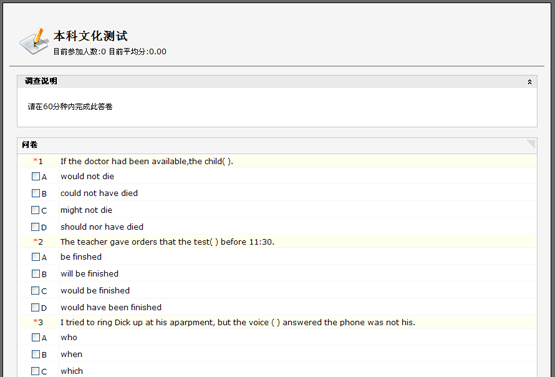This screenshot has height=377, width=555.
Task: Check option A 'would not die'
Action: (x=36, y=176)
